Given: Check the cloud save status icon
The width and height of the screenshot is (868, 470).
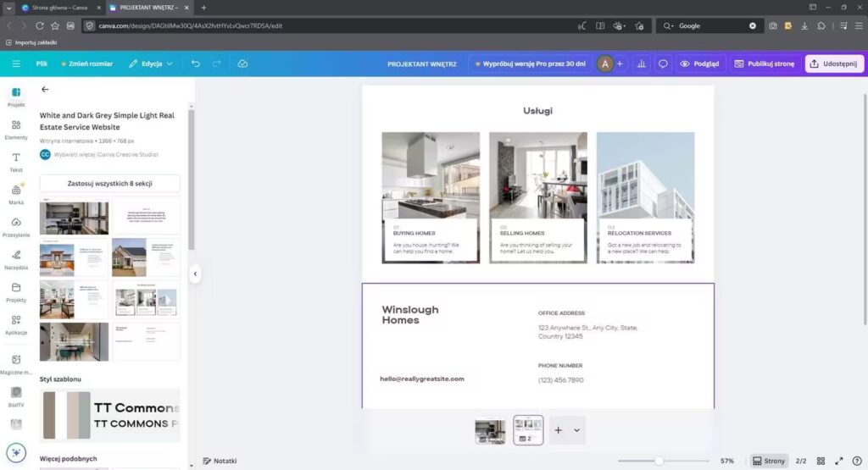Looking at the screenshot, I should (242, 64).
